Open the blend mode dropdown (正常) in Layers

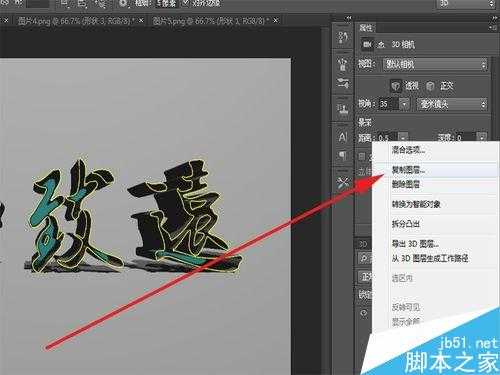[x=365, y=276]
